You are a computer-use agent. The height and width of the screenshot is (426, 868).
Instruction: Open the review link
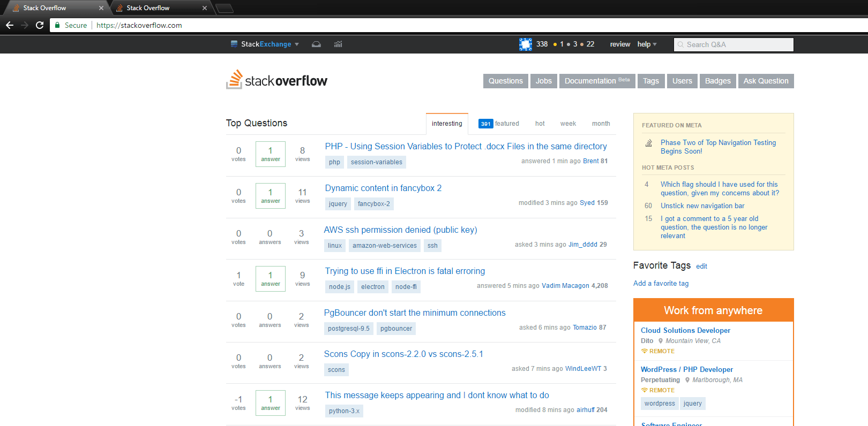(x=620, y=44)
